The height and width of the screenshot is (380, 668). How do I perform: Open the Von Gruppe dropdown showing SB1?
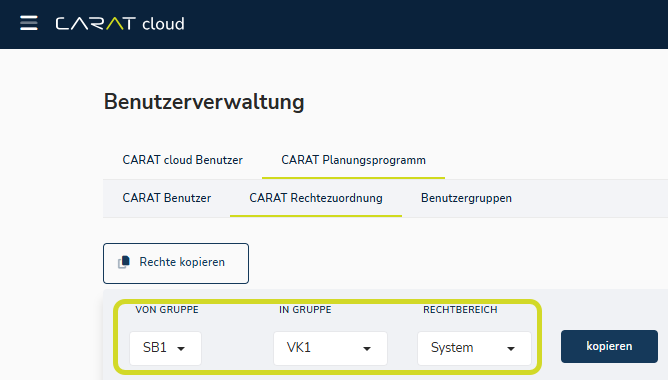[165, 348]
